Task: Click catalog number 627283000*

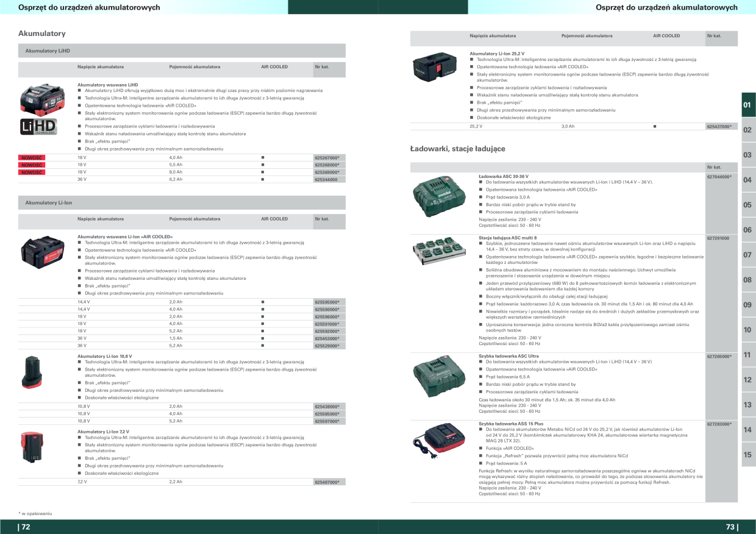Action: point(720,424)
